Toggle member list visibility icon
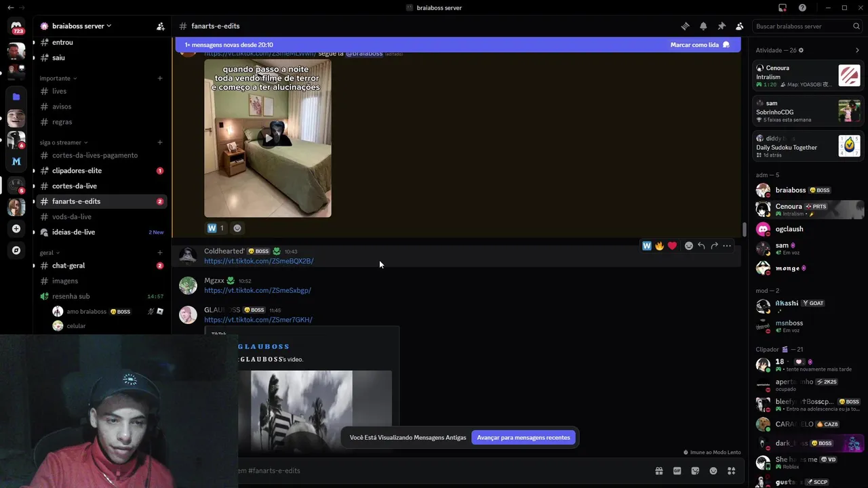Screen dimensions: 868x488 click(x=740, y=26)
